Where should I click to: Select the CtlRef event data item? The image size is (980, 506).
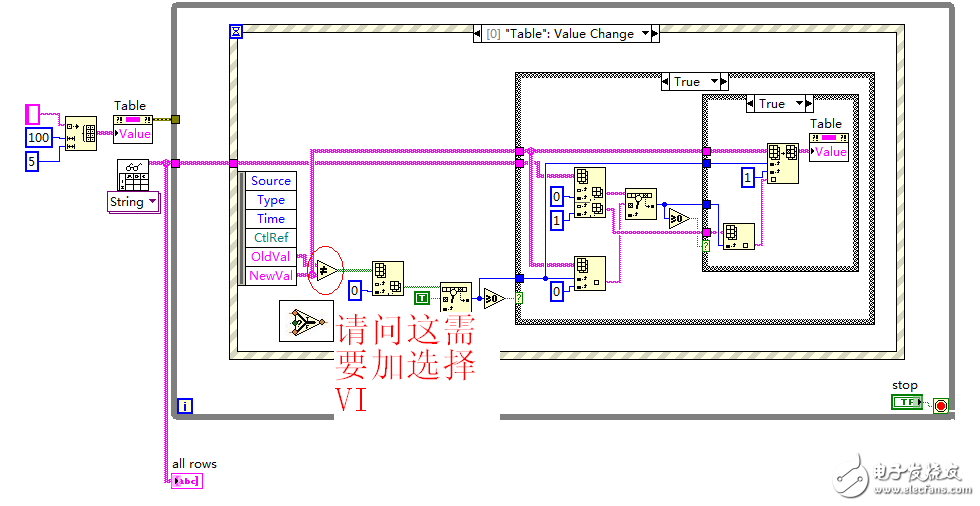tap(271, 237)
